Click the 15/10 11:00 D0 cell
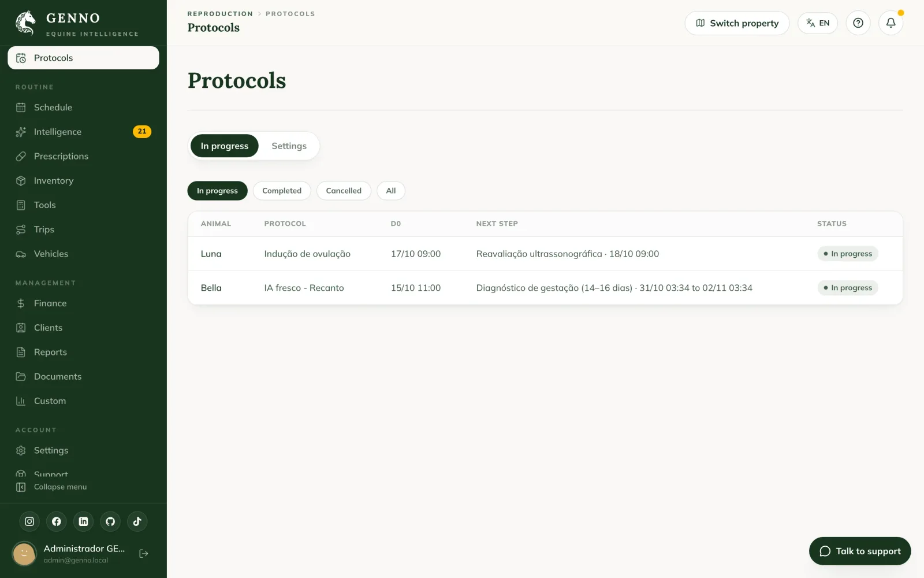924x578 pixels. coord(416,288)
